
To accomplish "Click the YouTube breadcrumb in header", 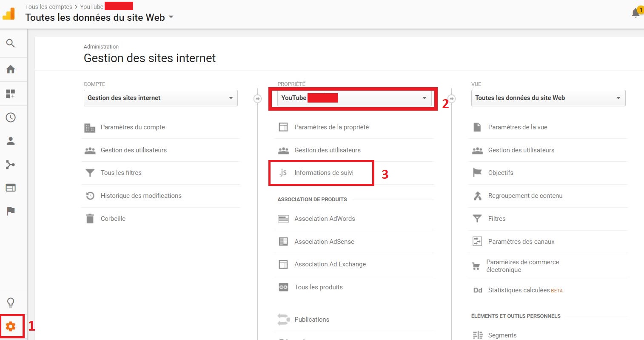I will point(91,7).
